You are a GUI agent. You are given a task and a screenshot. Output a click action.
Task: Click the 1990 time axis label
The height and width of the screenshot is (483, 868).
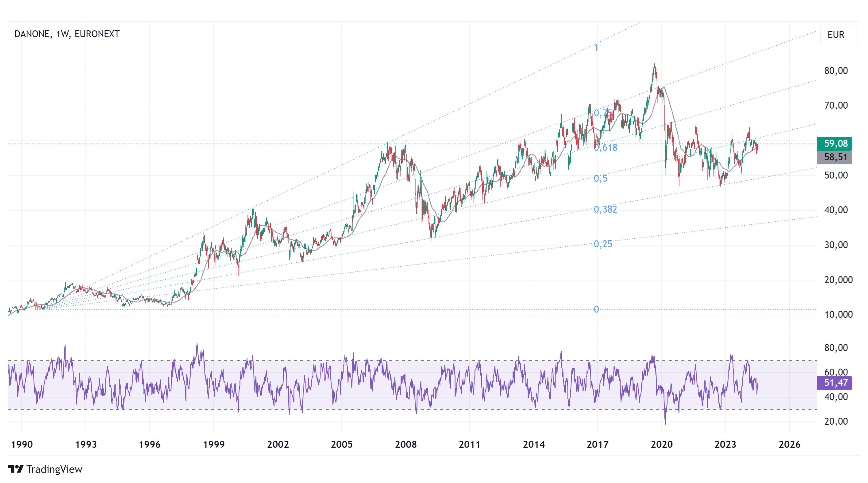(x=22, y=445)
